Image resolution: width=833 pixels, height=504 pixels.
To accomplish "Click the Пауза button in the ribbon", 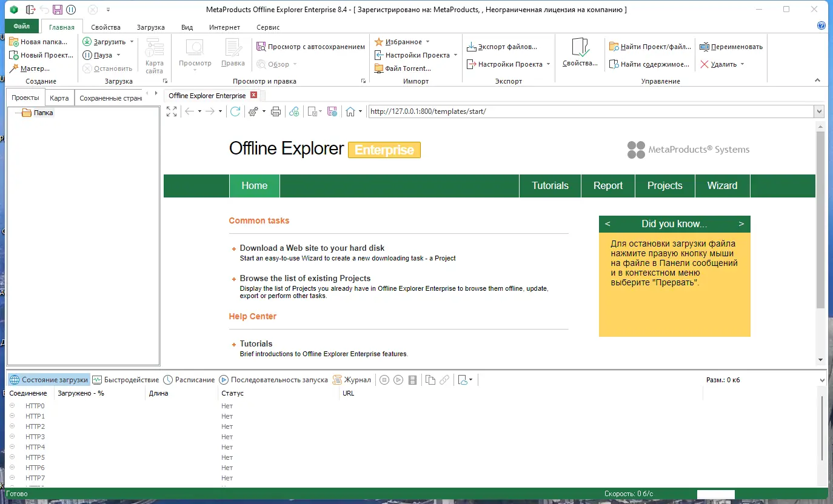I will coord(98,55).
